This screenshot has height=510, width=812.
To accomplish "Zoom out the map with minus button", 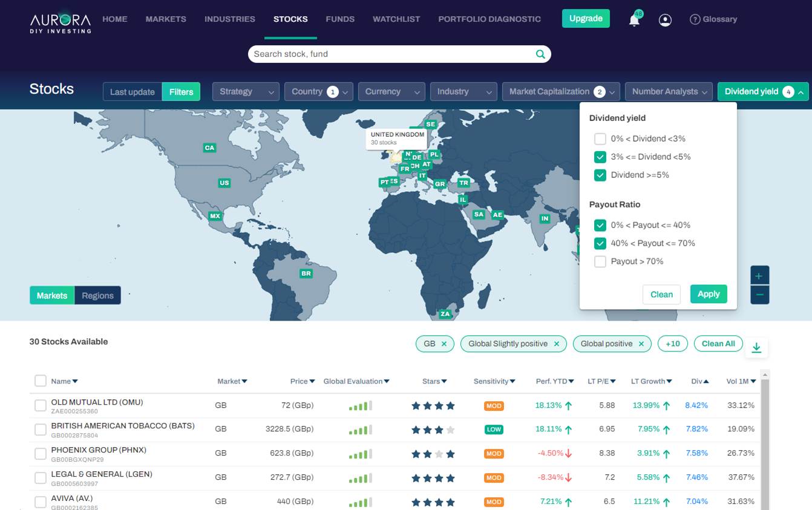I will coord(760,295).
